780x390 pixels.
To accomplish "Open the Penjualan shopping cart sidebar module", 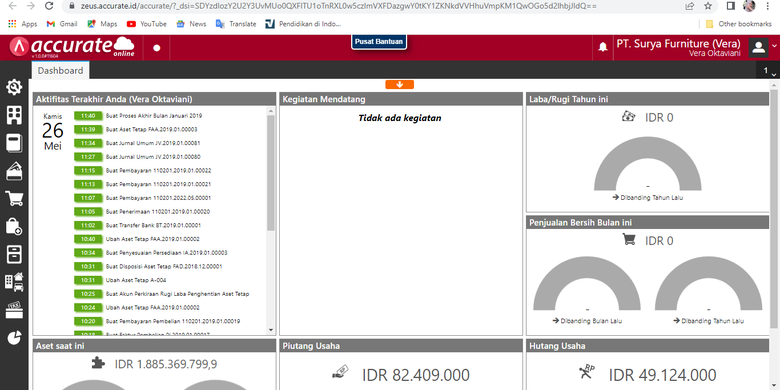I will click(14, 198).
